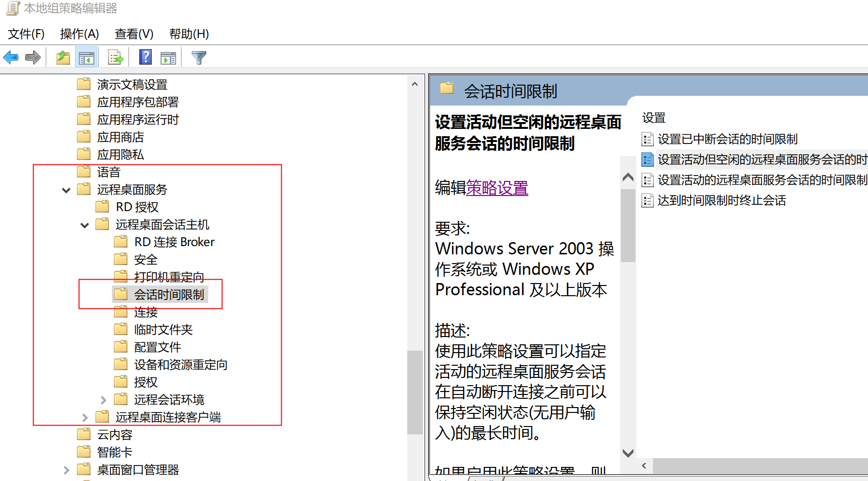
Task: Click the folder icon beside 云内容
Action: 84,434
